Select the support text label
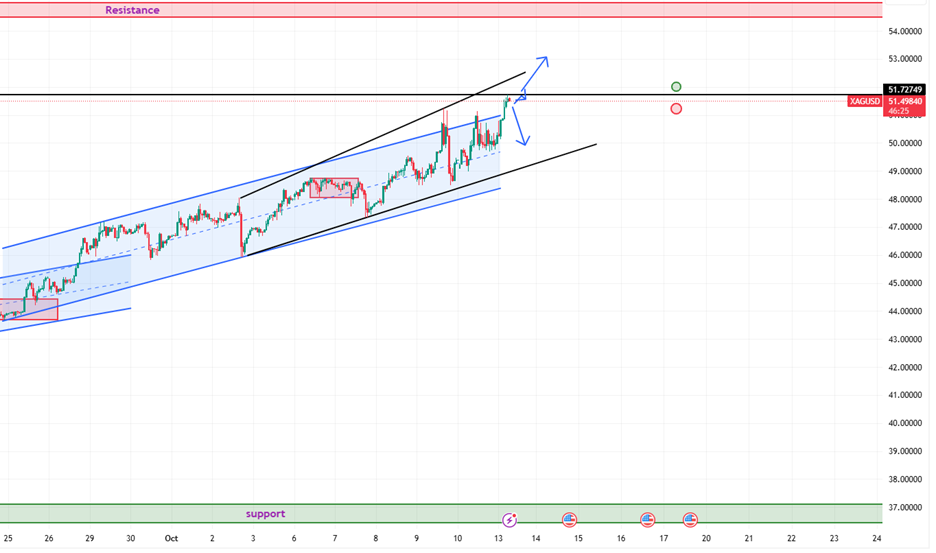The image size is (936, 553). (265, 514)
